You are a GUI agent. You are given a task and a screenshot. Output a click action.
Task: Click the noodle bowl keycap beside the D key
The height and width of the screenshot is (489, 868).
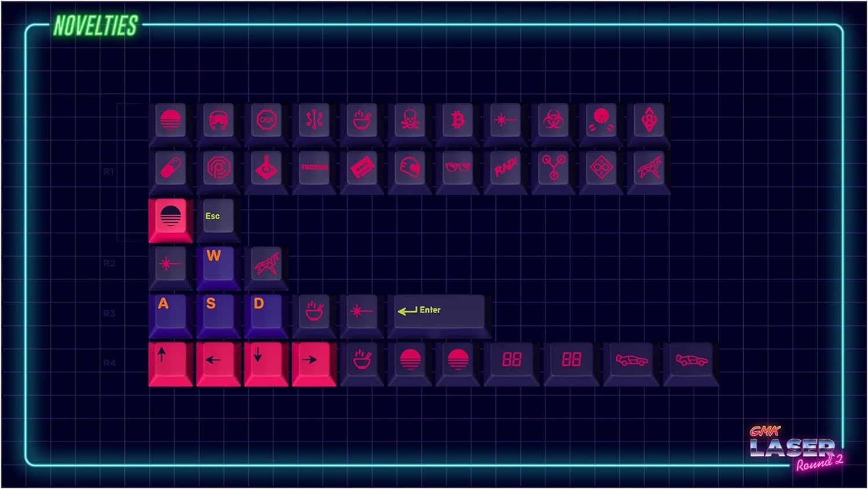click(314, 316)
